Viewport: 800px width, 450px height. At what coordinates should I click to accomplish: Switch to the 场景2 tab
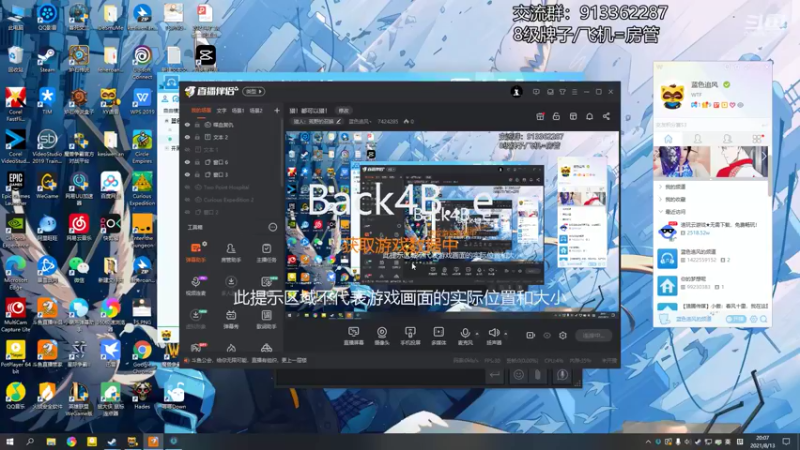pos(256,111)
